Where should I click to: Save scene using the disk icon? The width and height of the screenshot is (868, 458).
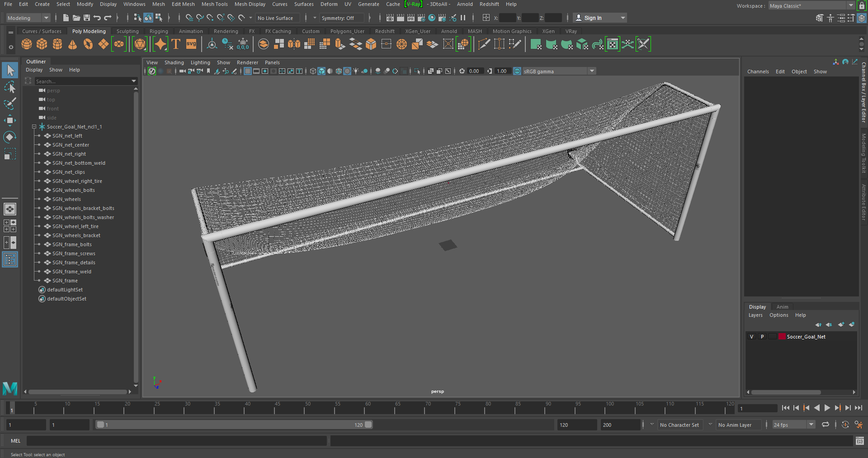(x=87, y=18)
